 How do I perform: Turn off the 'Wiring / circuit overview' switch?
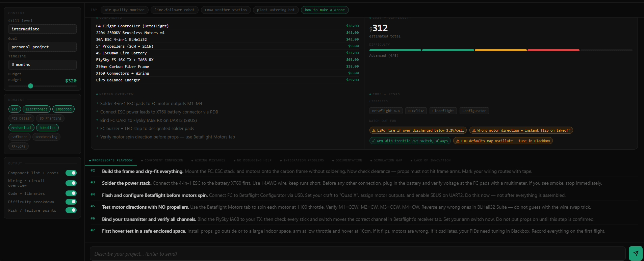[71, 183]
